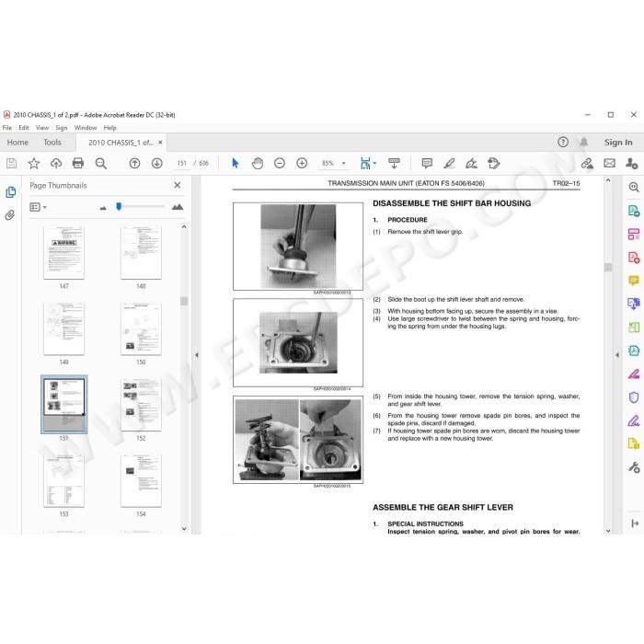
Task: Open the Help question mark icon
Action: (563, 142)
